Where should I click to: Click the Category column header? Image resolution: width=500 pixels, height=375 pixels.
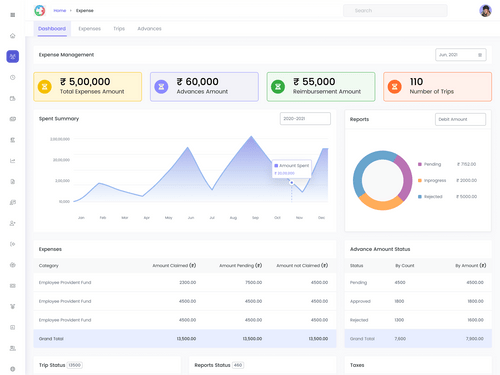point(49,266)
